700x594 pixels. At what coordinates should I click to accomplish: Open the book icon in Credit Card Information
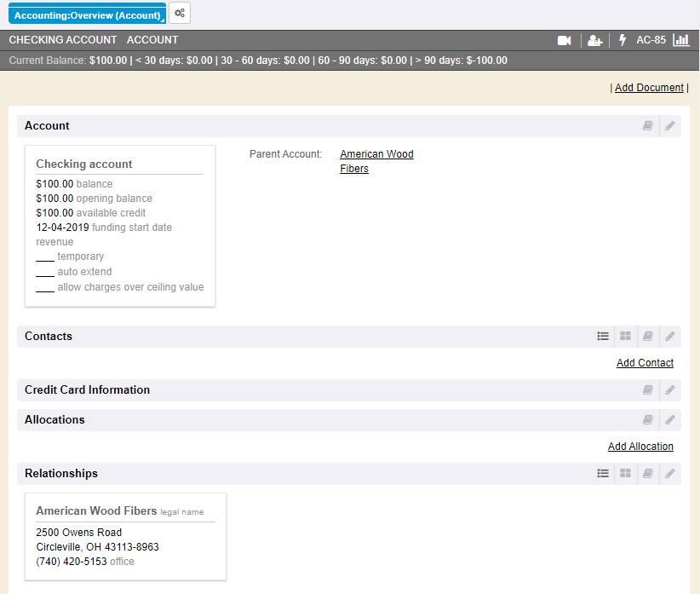coord(648,390)
